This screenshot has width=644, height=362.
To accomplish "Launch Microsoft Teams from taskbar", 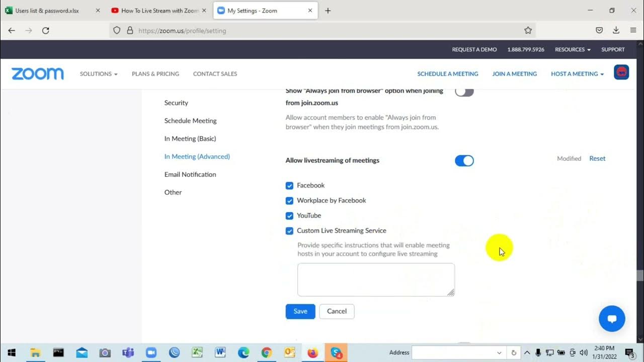I will 128,352.
